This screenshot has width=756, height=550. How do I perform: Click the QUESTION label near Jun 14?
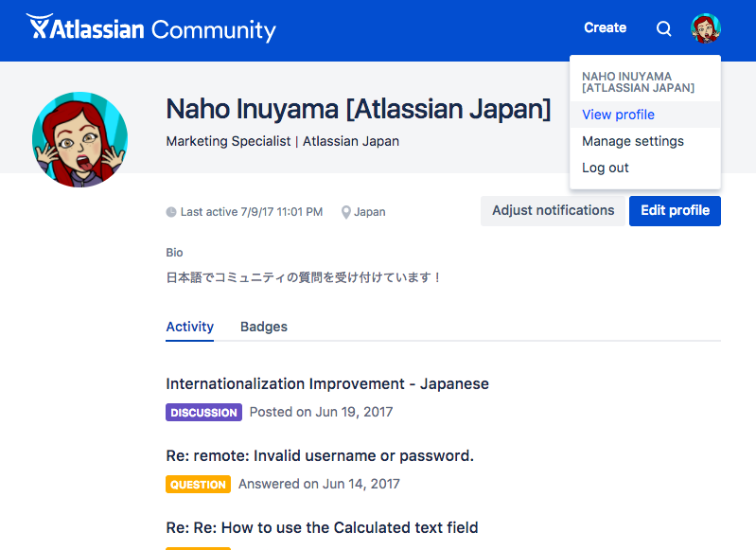(198, 485)
